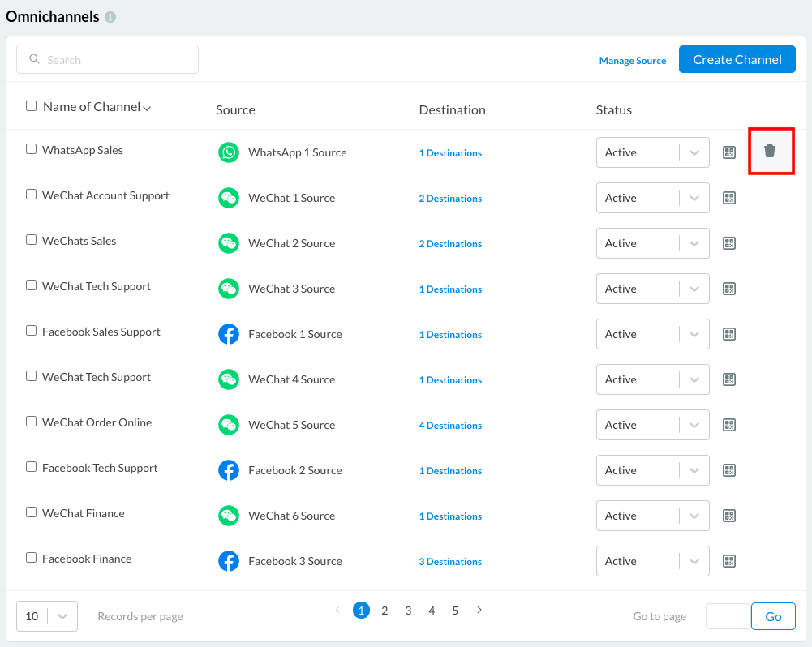Open QR code icon in WeChat 4 Source row
This screenshot has height=647, width=812.
tap(729, 380)
